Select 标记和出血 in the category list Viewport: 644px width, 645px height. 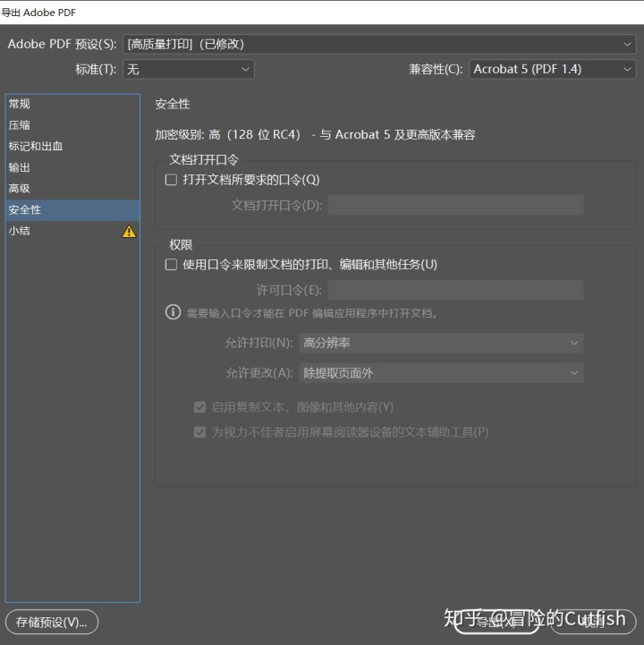click(72, 146)
